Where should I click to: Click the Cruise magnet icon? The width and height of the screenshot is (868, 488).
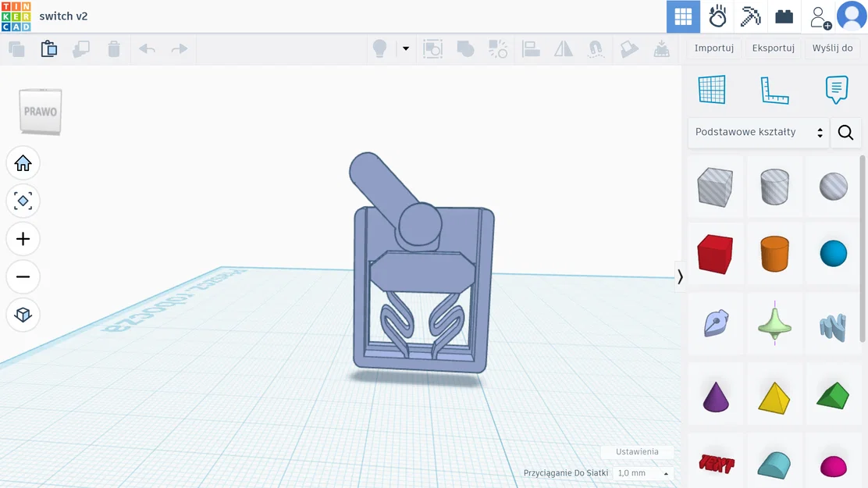596,48
